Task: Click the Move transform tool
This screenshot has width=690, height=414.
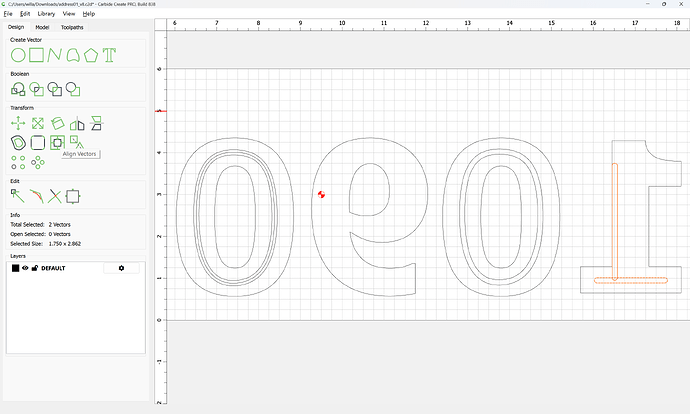Action: point(18,124)
